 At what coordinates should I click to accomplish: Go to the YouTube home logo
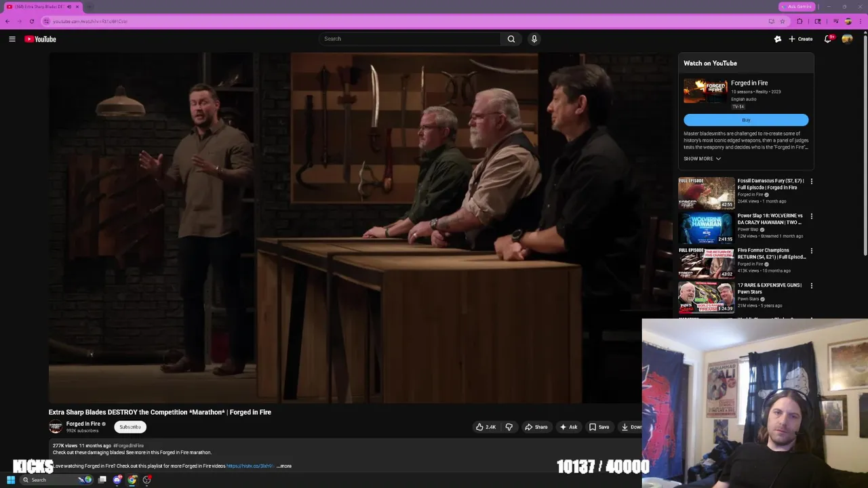[x=41, y=39]
